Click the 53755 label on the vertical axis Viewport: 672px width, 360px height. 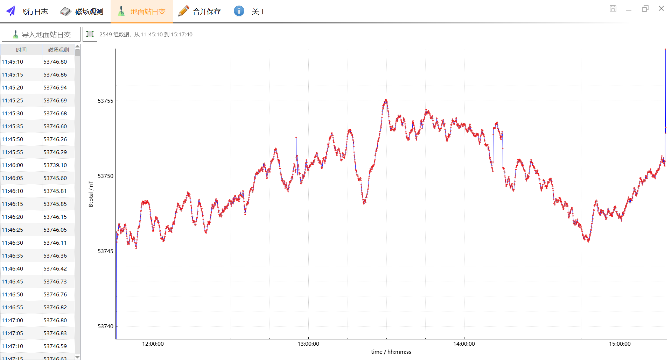coord(105,101)
